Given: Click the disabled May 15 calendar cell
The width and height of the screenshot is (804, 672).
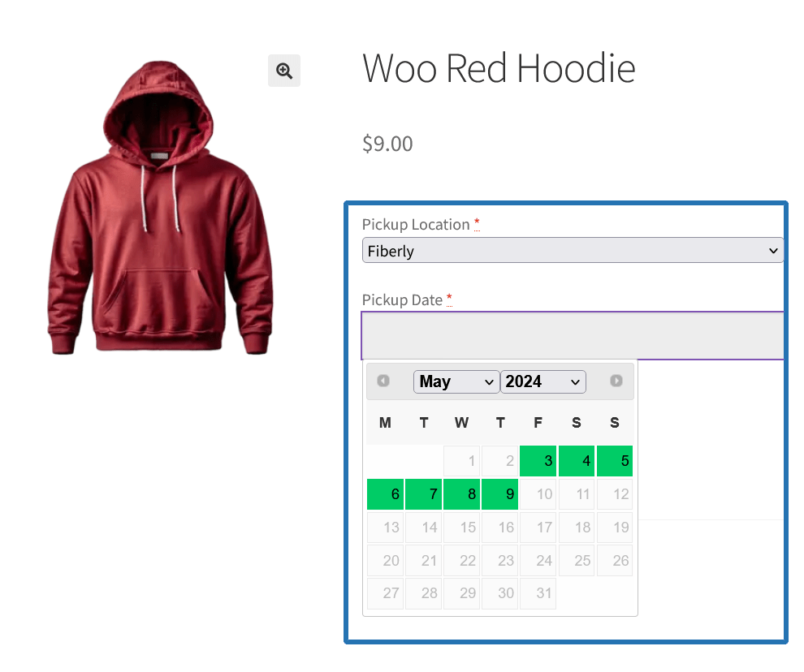Looking at the screenshot, I should point(461,527).
